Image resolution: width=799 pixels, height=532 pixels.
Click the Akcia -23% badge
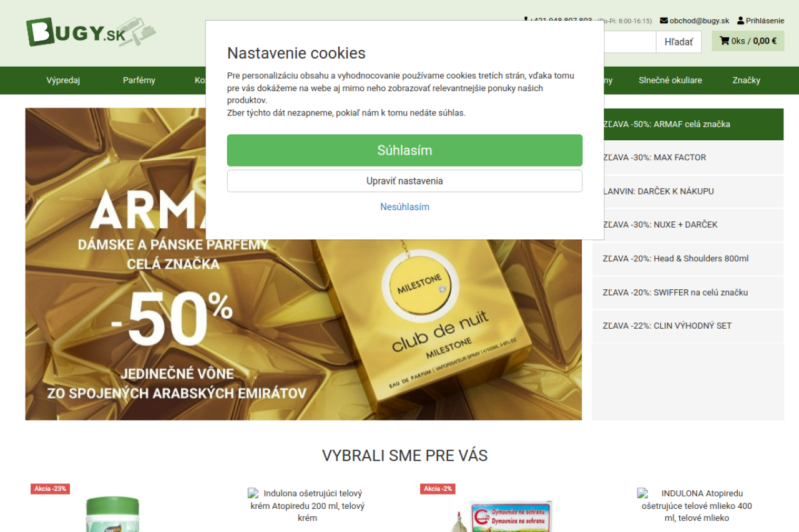pyautogui.click(x=50, y=489)
